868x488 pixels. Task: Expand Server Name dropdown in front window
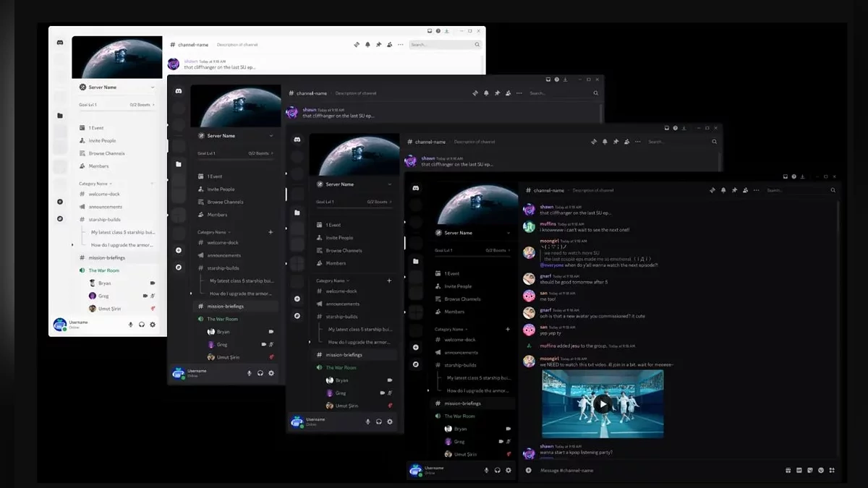click(509, 233)
